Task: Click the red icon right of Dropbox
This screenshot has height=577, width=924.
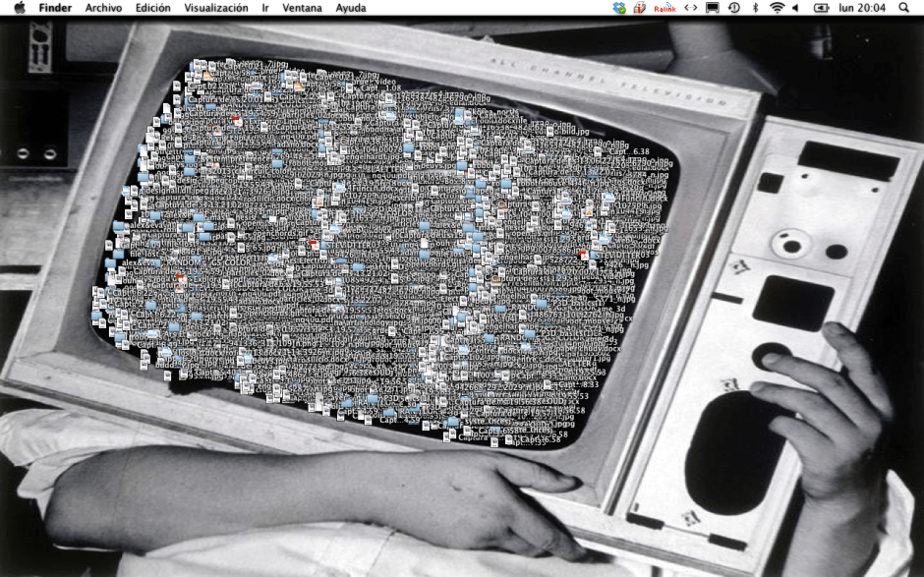Action: [x=640, y=8]
